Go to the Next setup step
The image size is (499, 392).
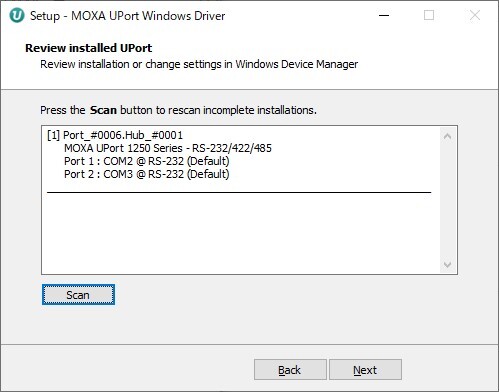(x=365, y=370)
